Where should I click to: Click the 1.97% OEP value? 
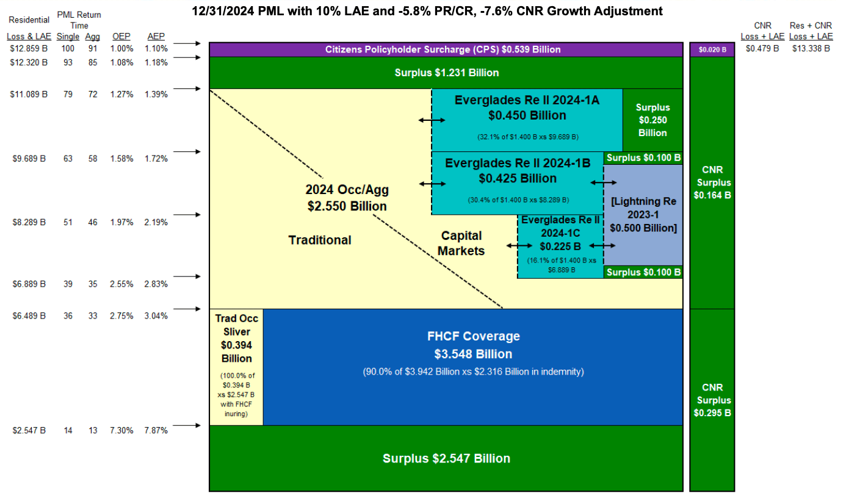tap(122, 222)
